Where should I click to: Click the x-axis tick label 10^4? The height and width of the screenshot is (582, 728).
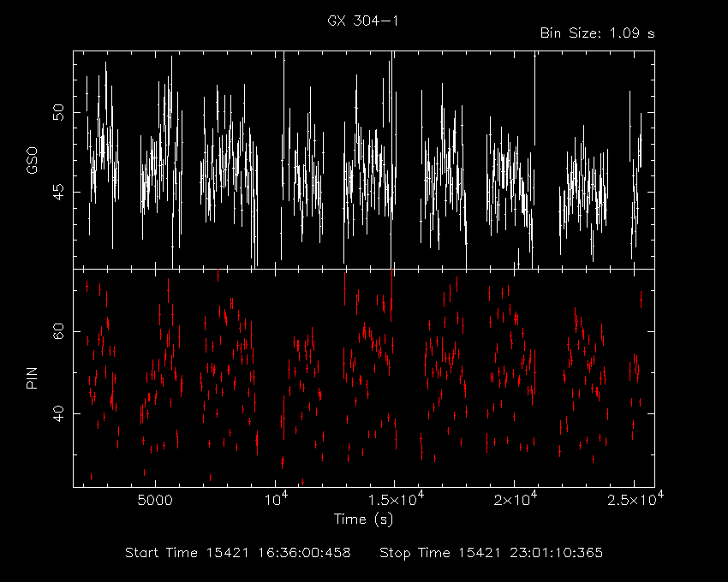pyautogui.click(x=275, y=498)
